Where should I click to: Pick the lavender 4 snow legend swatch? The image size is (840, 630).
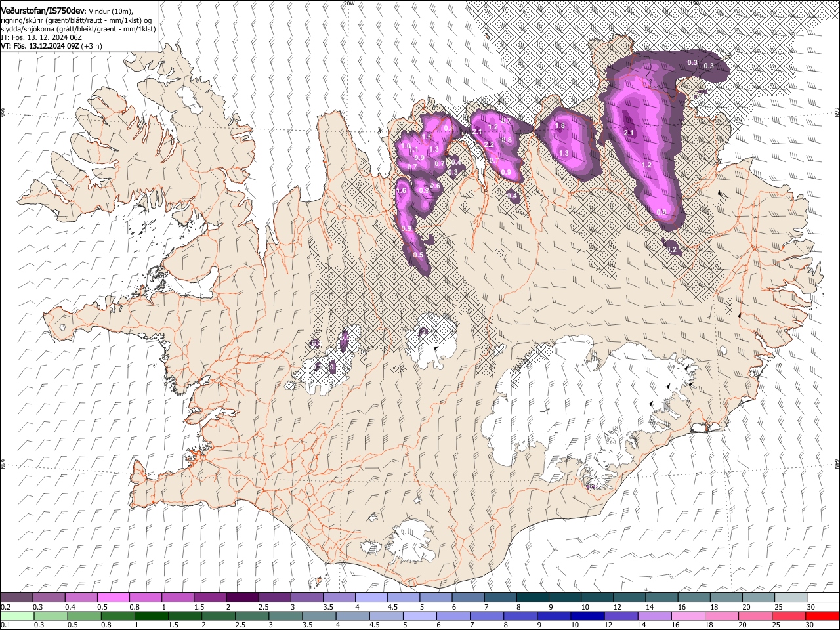point(370,597)
